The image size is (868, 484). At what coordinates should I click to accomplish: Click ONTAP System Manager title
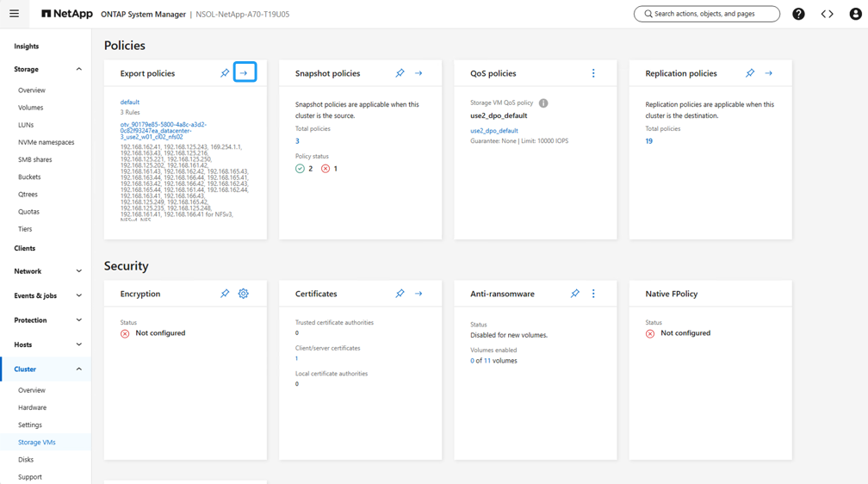[x=143, y=15]
